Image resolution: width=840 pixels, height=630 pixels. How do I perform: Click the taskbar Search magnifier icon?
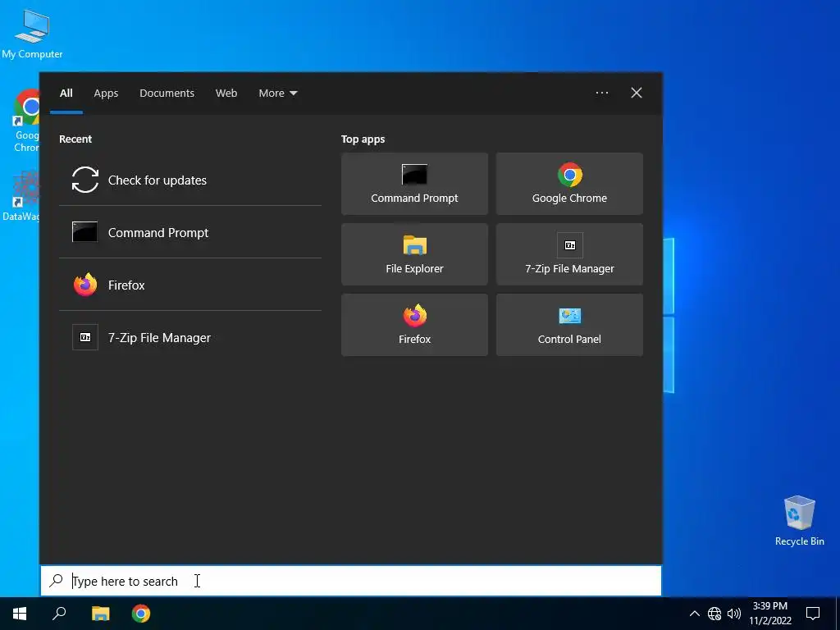[59, 614]
